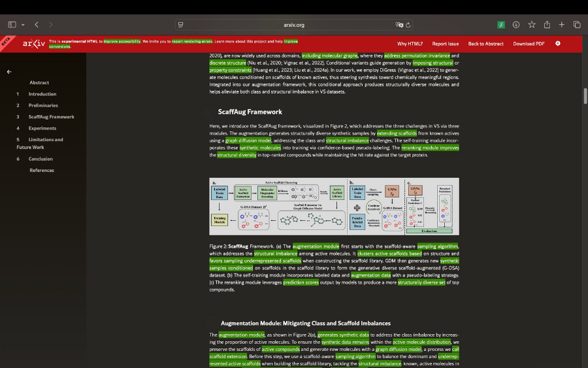
Task: Click the arxiv.org address bar
Action: tap(294, 25)
